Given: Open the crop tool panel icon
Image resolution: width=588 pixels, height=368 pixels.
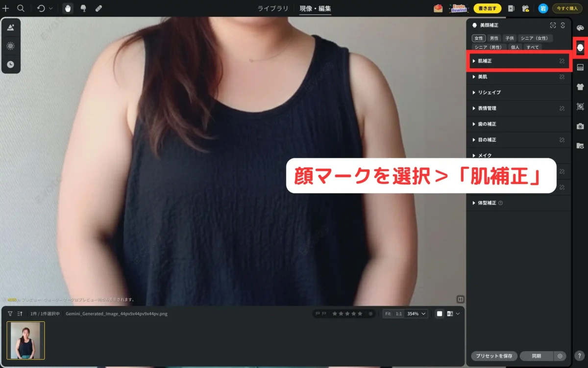Looking at the screenshot, I should point(580,106).
